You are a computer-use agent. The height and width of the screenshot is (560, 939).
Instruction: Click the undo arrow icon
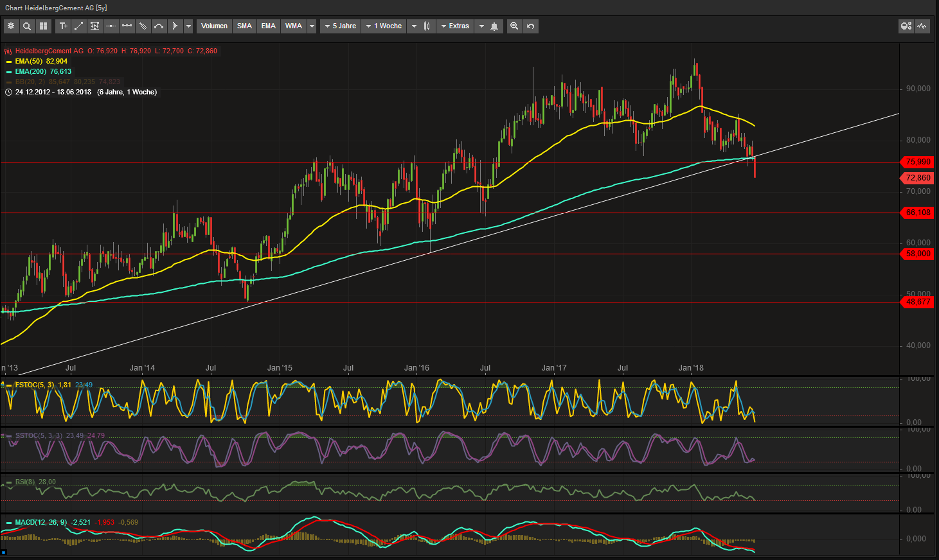pyautogui.click(x=530, y=26)
